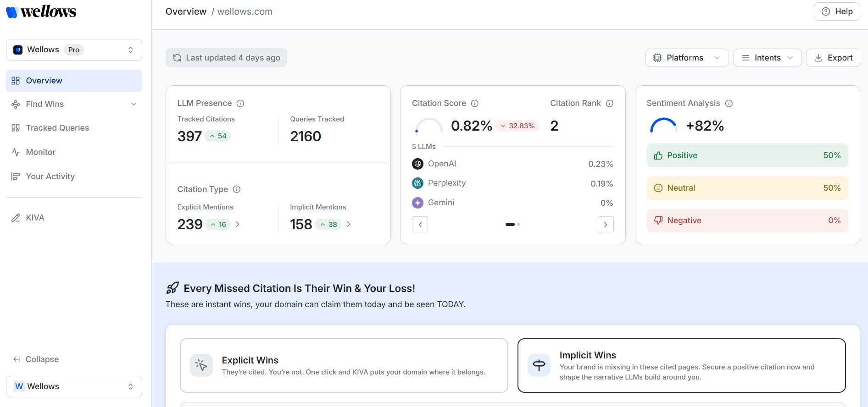Screen dimensions: 868x407
Task: Click the wellows.com breadcrumb text
Action: 245,11
